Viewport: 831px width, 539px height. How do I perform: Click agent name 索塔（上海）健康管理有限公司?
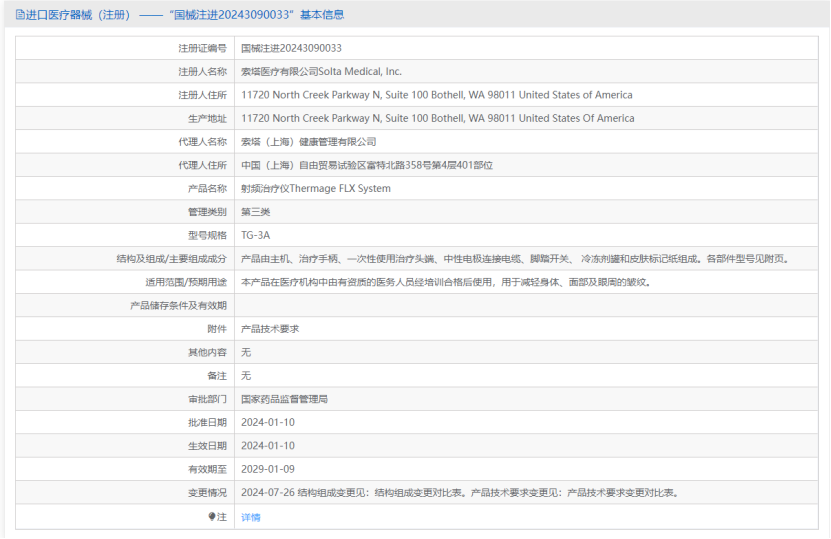click(308, 142)
